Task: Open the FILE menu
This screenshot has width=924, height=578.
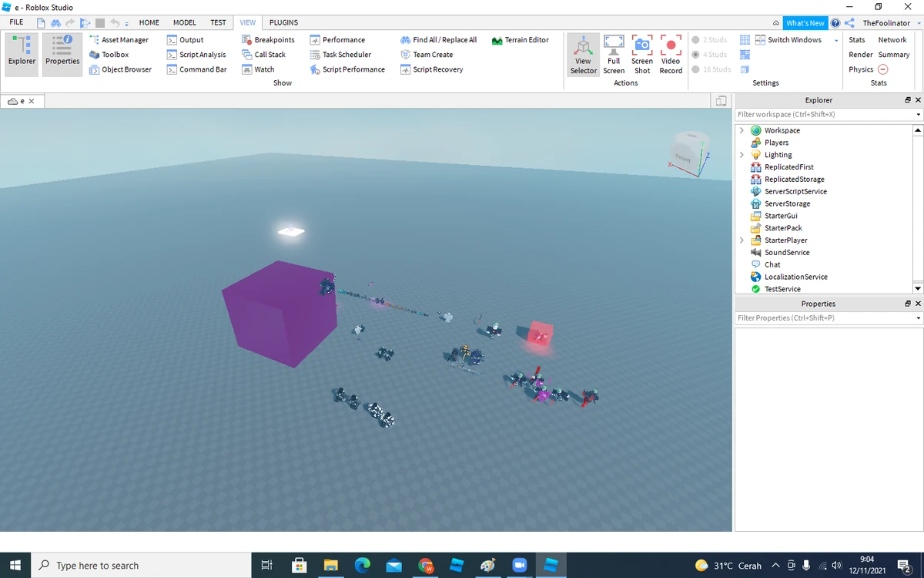Action: pyautogui.click(x=15, y=22)
